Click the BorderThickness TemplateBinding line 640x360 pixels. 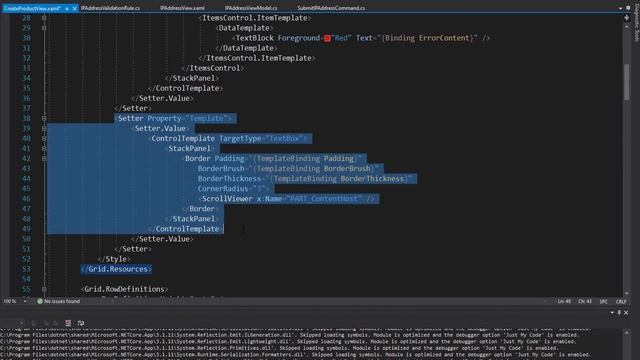point(305,179)
